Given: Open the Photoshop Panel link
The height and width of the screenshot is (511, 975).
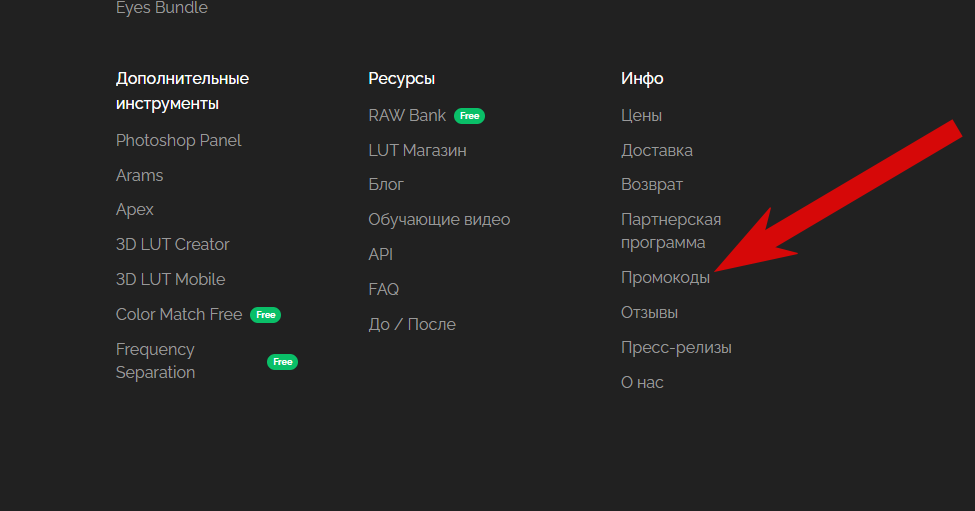Looking at the screenshot, I should click(178, 141).
